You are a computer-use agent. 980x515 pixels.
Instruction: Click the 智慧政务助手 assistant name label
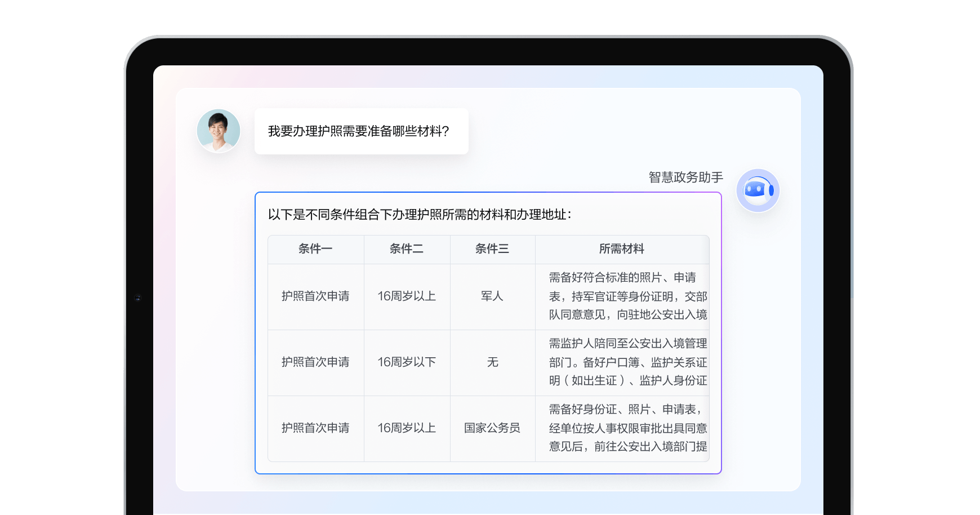coord(685,177)
